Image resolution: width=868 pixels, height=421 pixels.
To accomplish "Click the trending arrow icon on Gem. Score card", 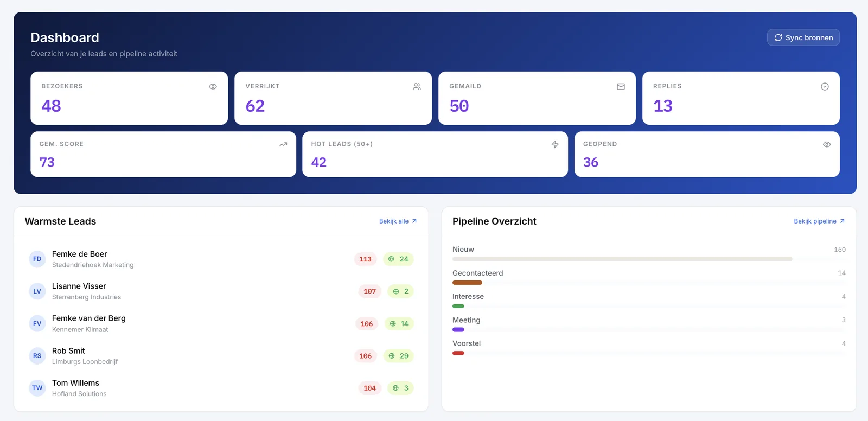I will pyautogui.click(x=283, y=144).
